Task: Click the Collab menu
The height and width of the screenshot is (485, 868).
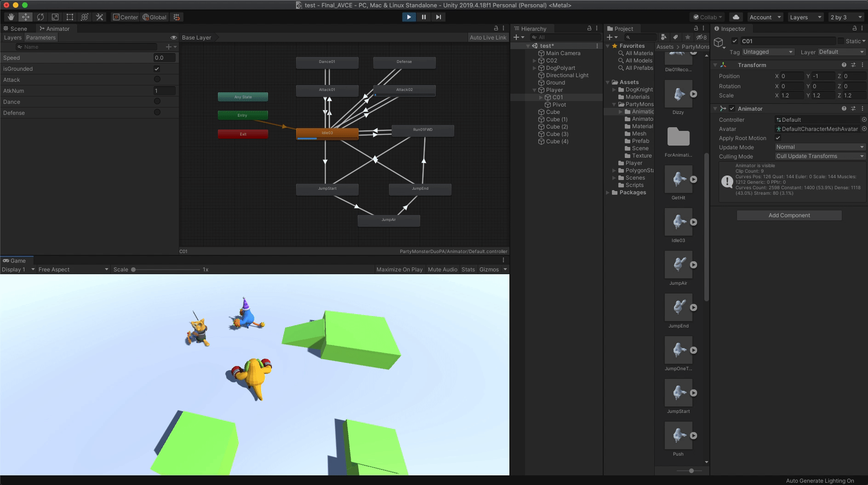Action: (708, 17)
